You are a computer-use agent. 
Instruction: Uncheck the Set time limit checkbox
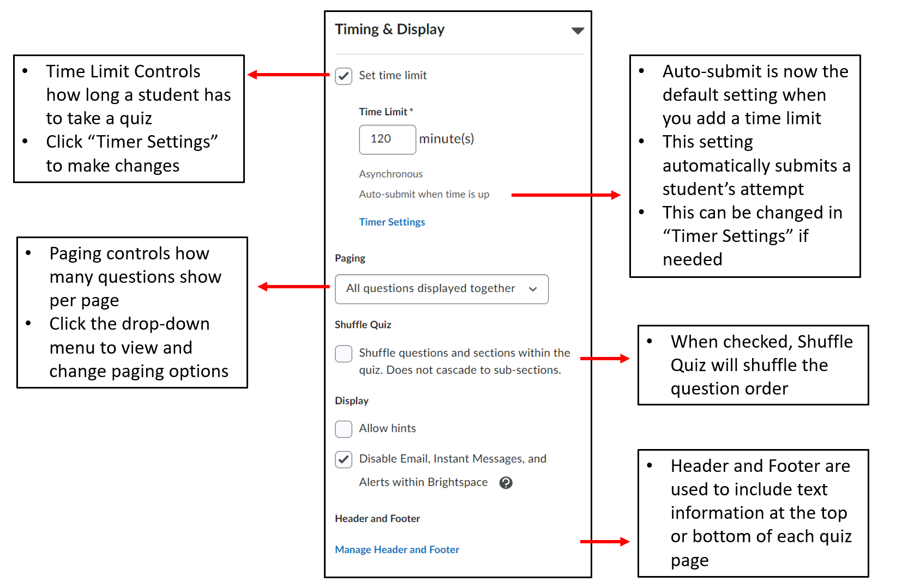click(344, 76)
